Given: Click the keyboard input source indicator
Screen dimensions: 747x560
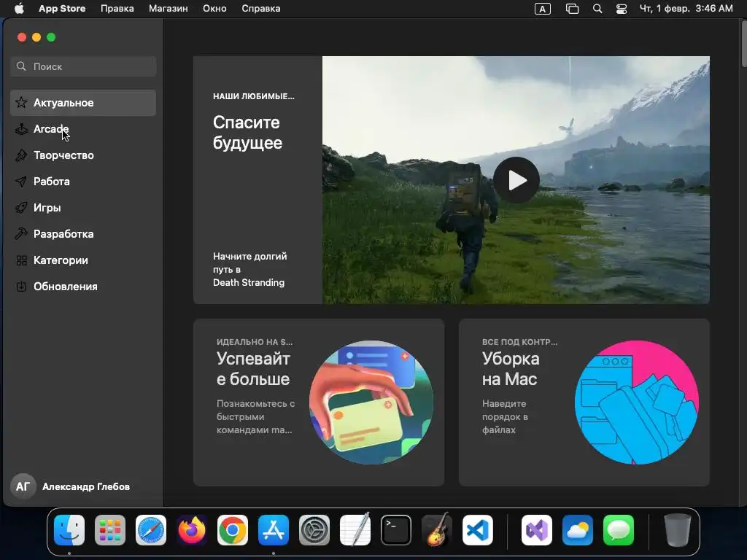Looking at the screenshot, I should [543, 9].
